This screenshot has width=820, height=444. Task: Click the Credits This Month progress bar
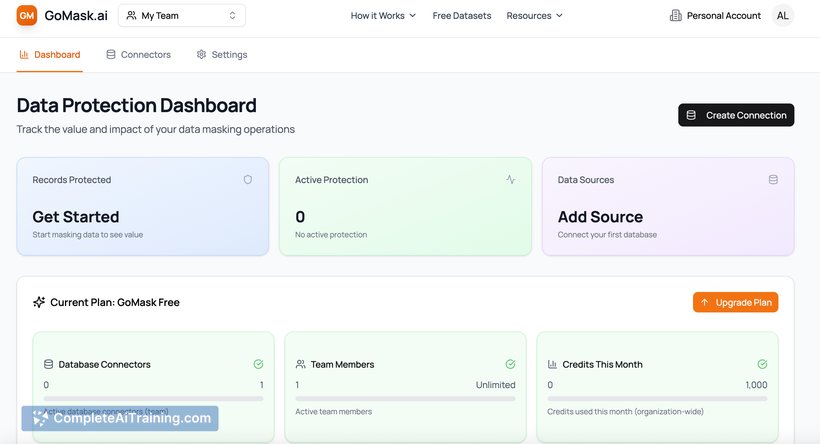tap(657, 398)
